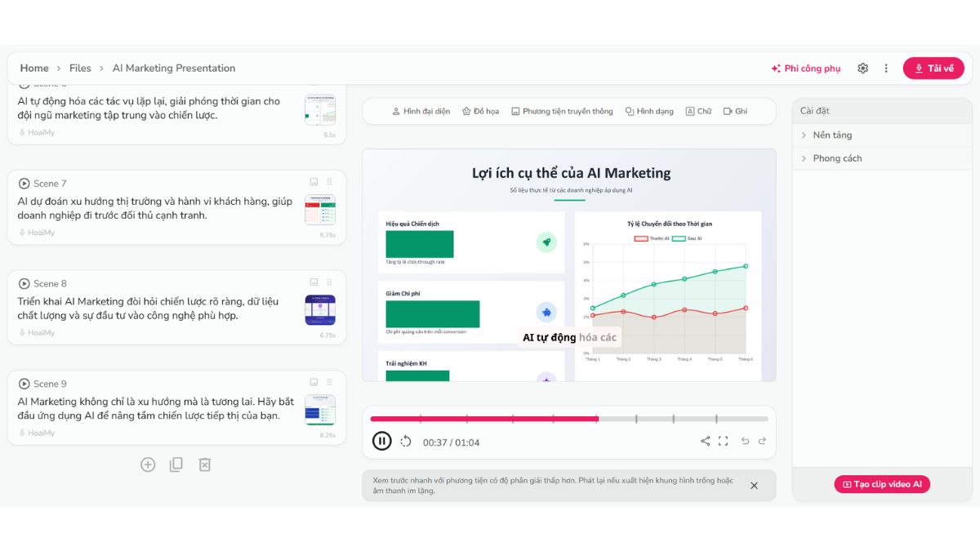The image size is (980, 551).
Task: Go to Files in the breadcrumb
Action: pyautogui.click(x=80, y=69)
